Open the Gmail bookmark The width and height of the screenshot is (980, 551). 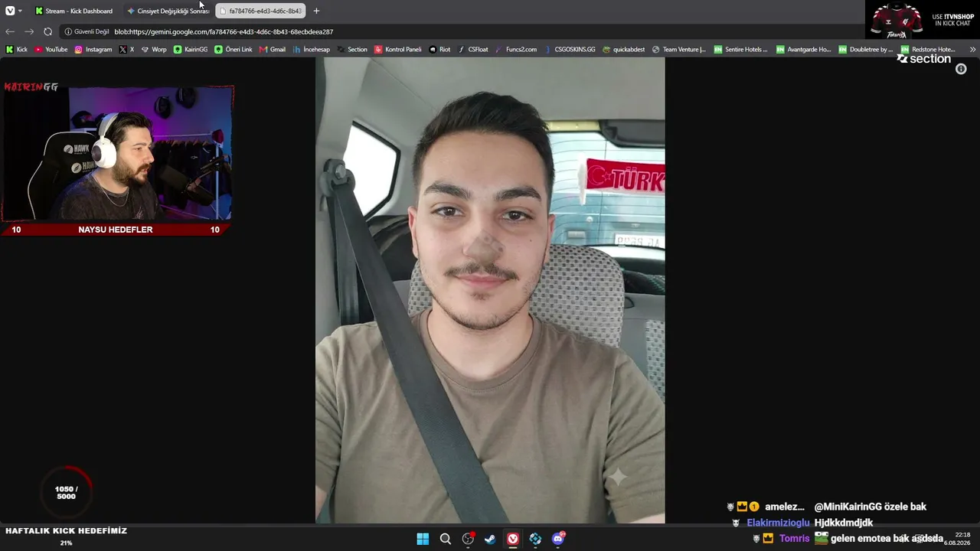[273, 49]
